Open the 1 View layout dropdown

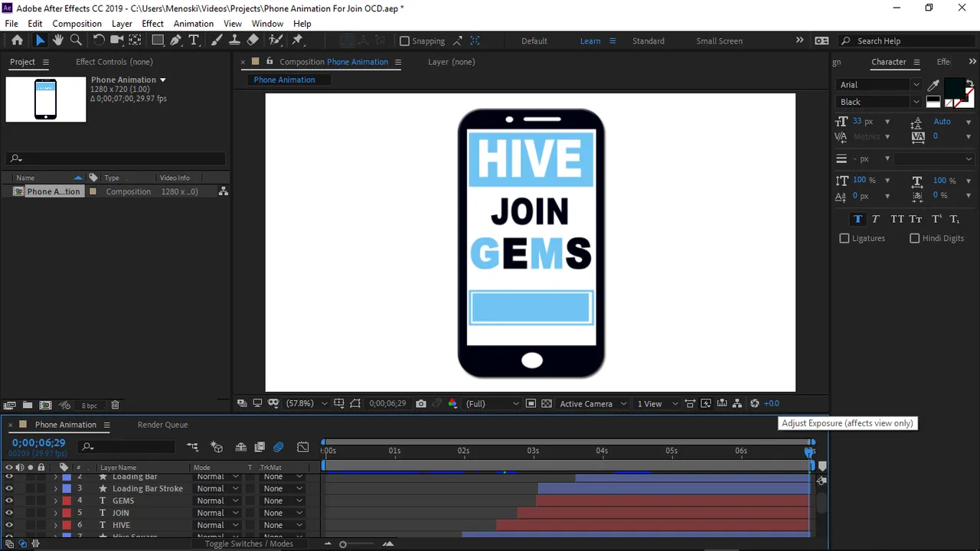pyautogui.click(x=658, y=403)
